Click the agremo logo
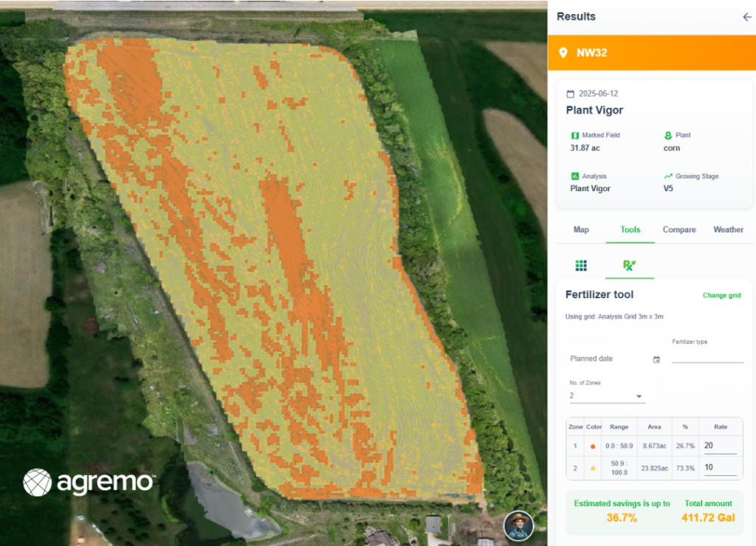Image resolution: width=756 pixels, height=546 pixels. coord(89,483)
